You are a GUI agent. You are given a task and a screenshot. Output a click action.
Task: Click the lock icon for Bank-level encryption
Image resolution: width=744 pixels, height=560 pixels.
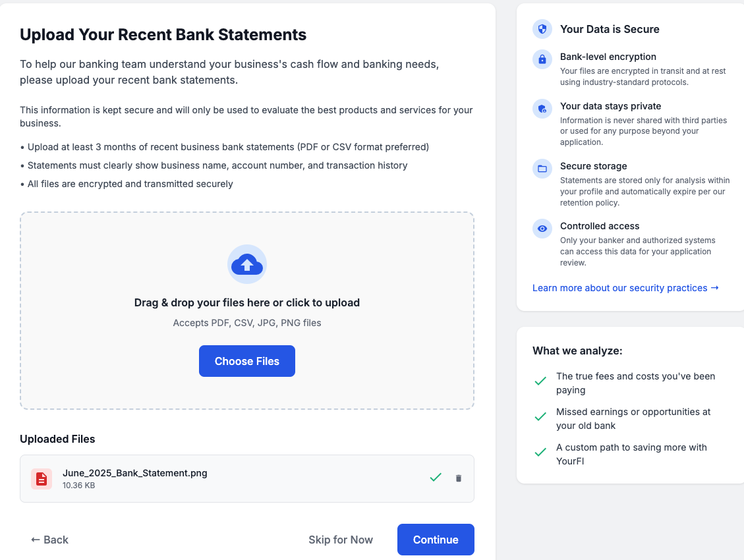click(542, 59)
